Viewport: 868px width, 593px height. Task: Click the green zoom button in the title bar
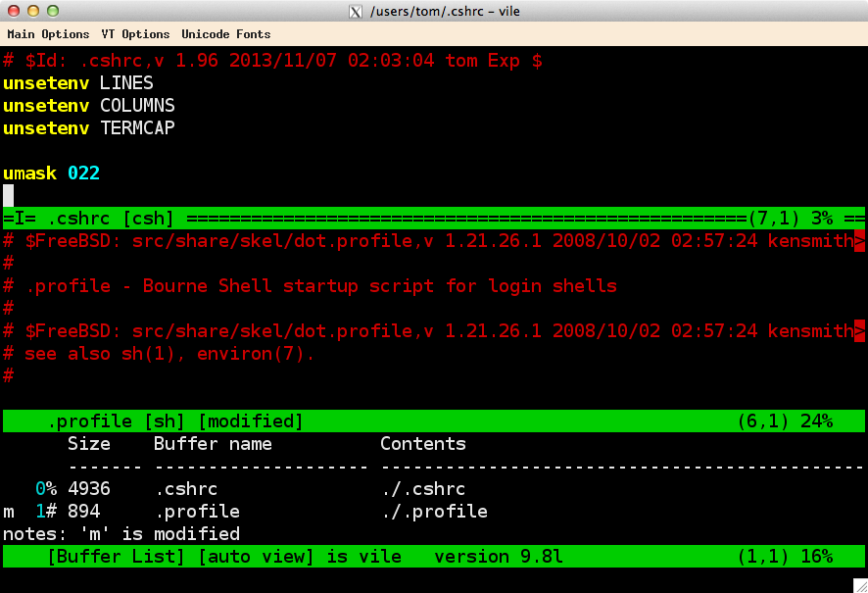coord(53,11)
